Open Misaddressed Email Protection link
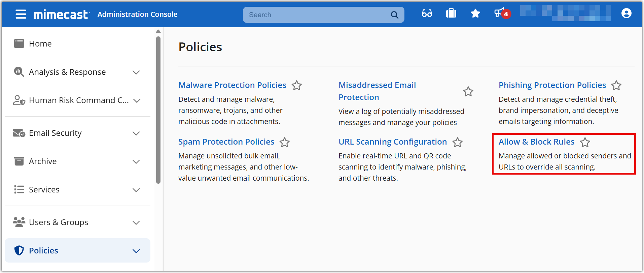644x273 pixels. coord(377,91)
